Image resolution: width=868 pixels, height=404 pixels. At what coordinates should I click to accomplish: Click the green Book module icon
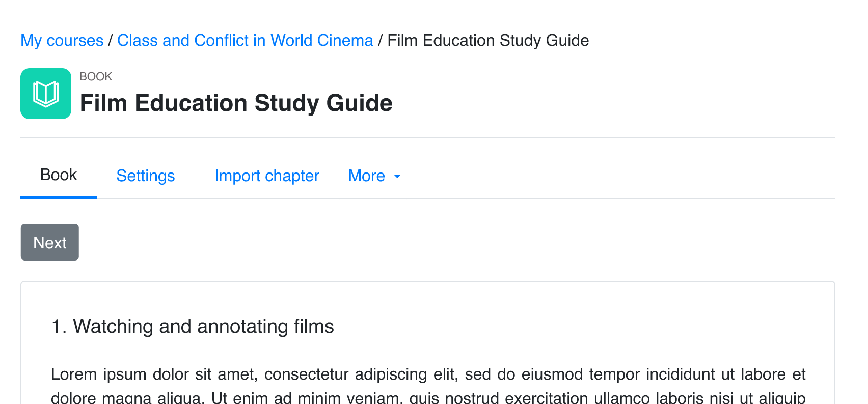click(46, 94)
